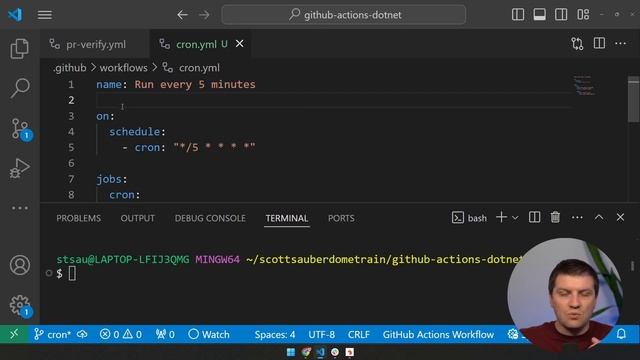
Task: Create a new terminal with plus icon
Action: pos(501,217)
